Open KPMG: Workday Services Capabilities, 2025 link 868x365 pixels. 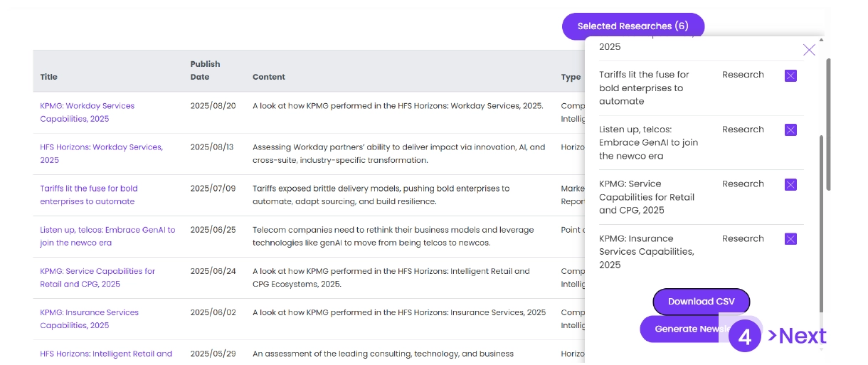point(88,112)
